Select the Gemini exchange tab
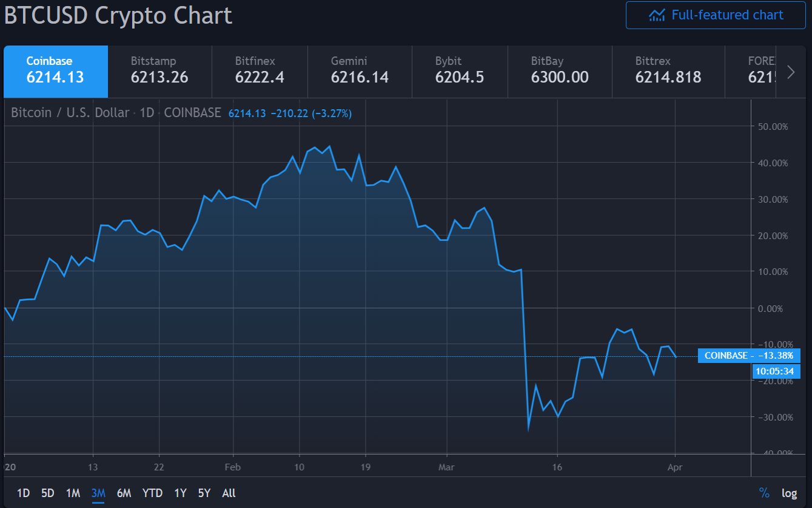812x508 pixels. pos(360,72)
